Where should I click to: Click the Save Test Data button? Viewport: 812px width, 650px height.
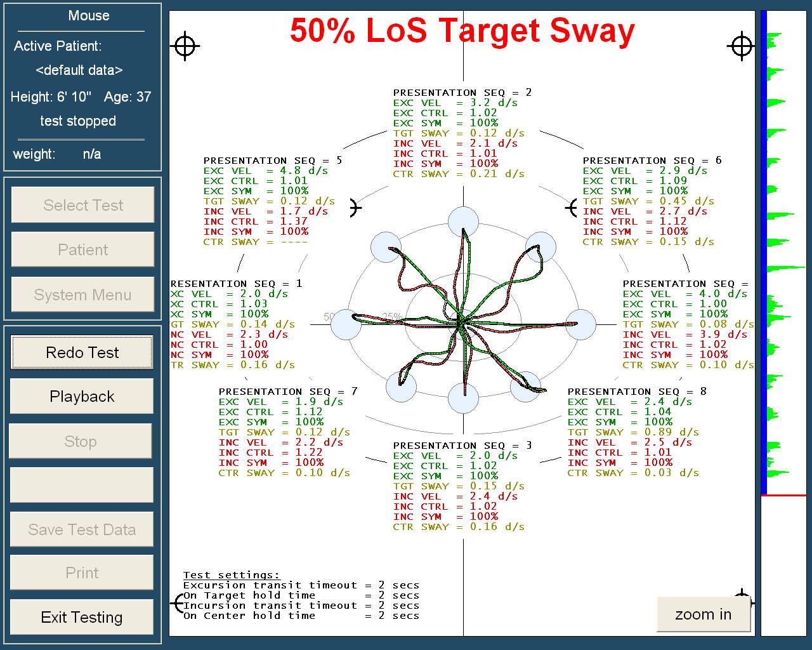pos(82,529)
